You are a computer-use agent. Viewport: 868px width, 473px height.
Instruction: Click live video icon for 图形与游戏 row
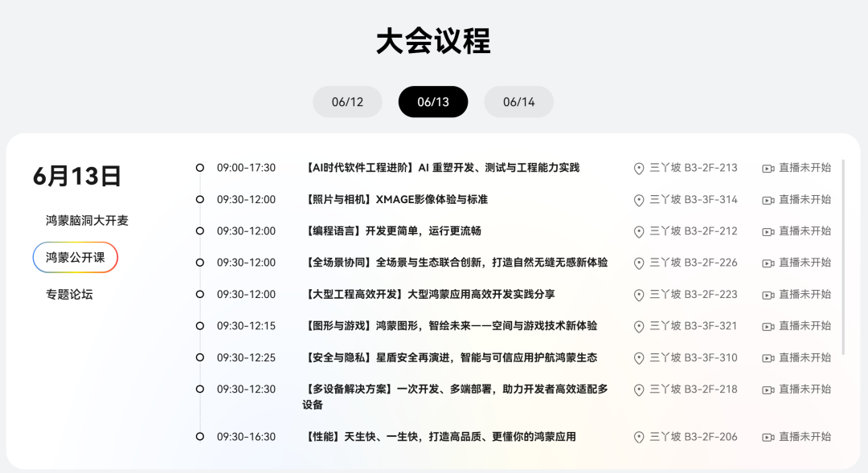tap(768, 327)
